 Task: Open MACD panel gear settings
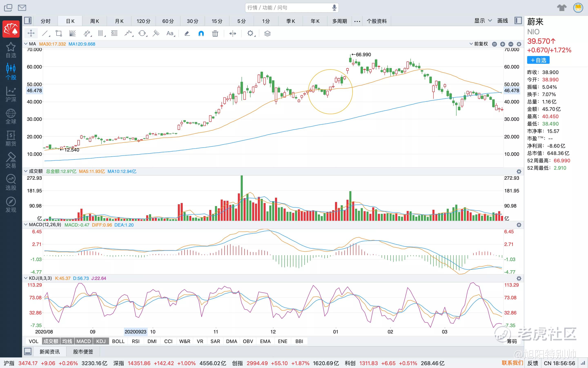(x=519, y=225)
